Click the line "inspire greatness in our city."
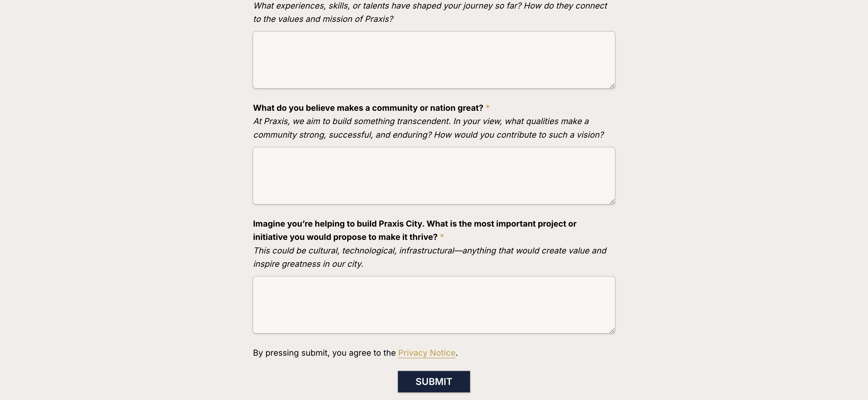 tap(308, 264)
